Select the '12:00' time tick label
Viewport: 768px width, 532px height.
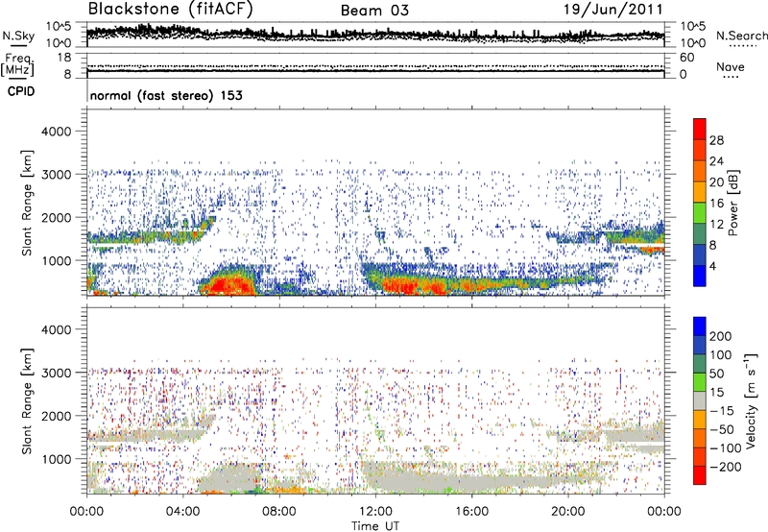tap(375, 512)
